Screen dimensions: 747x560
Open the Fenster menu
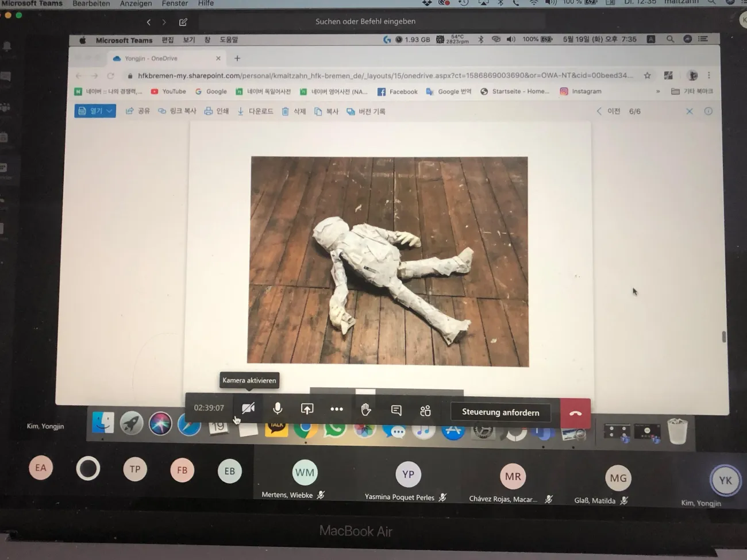175,3
